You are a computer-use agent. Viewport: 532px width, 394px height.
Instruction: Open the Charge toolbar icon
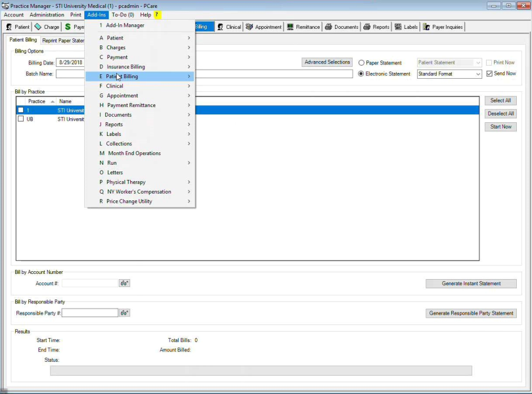click(38, 27)
